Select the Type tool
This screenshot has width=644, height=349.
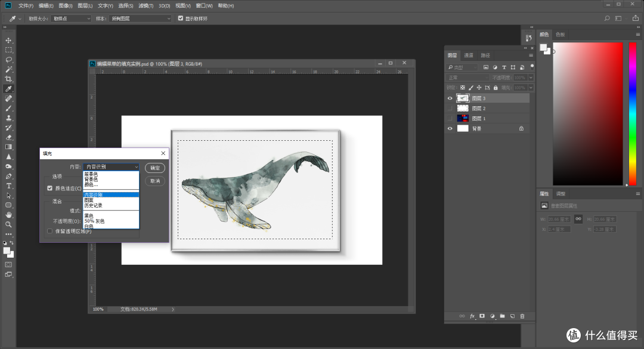(8, 186)
